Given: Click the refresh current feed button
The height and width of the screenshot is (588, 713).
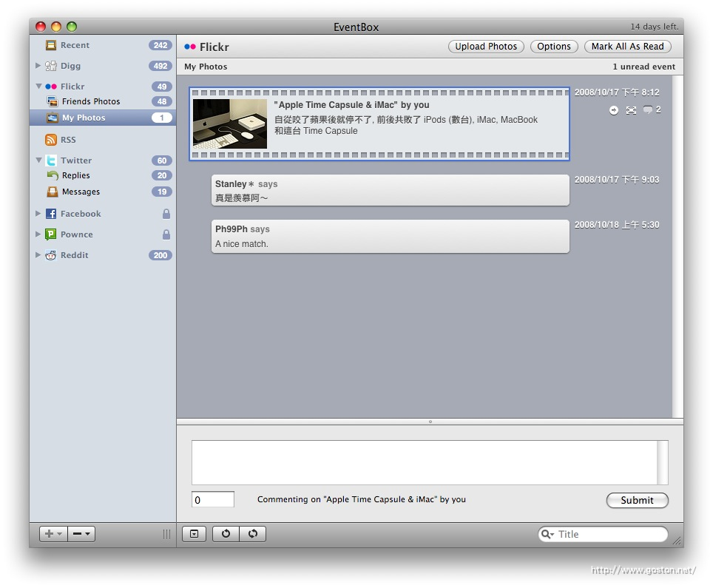Looking at the screenshot, I should point(226,533).
